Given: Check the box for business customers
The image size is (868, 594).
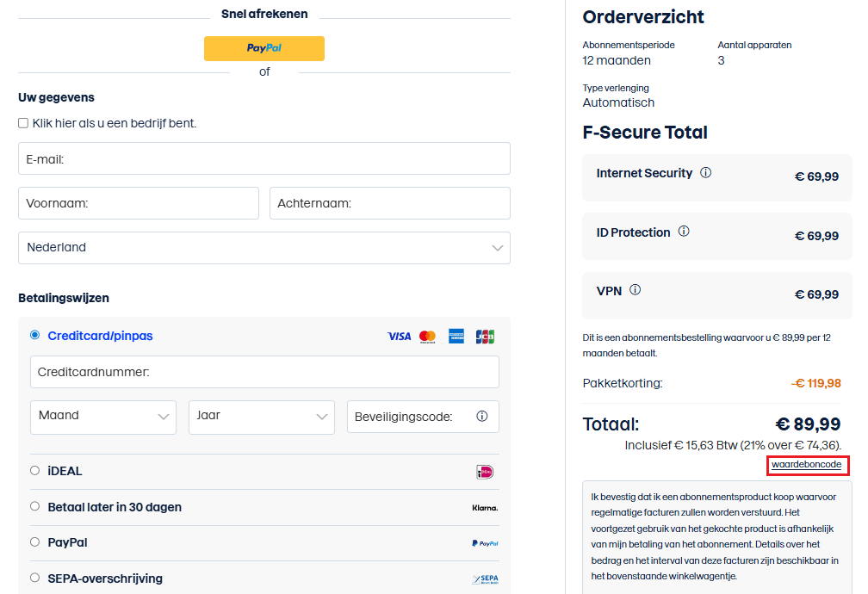Looking at the screenshot, I should [22, 122].
